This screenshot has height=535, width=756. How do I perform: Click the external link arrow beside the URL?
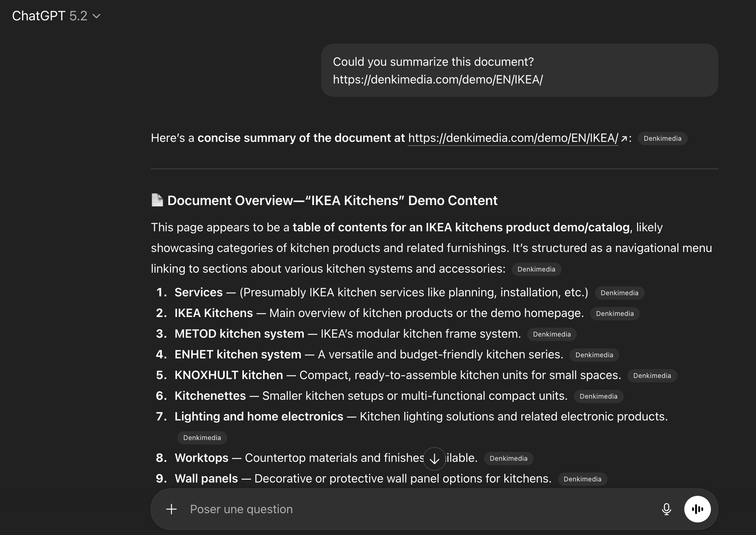pos(624,138)
